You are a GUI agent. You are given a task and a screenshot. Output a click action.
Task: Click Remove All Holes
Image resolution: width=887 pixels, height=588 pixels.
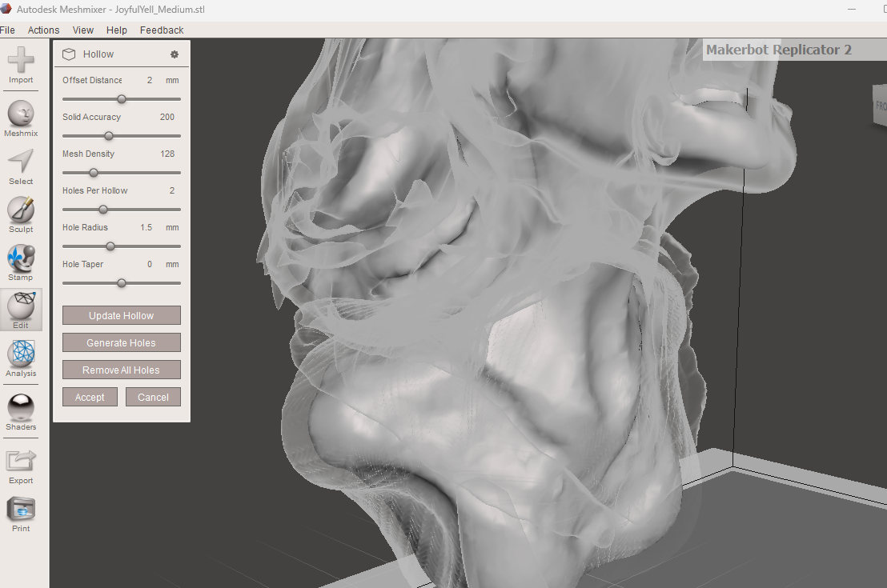(121, 370)
